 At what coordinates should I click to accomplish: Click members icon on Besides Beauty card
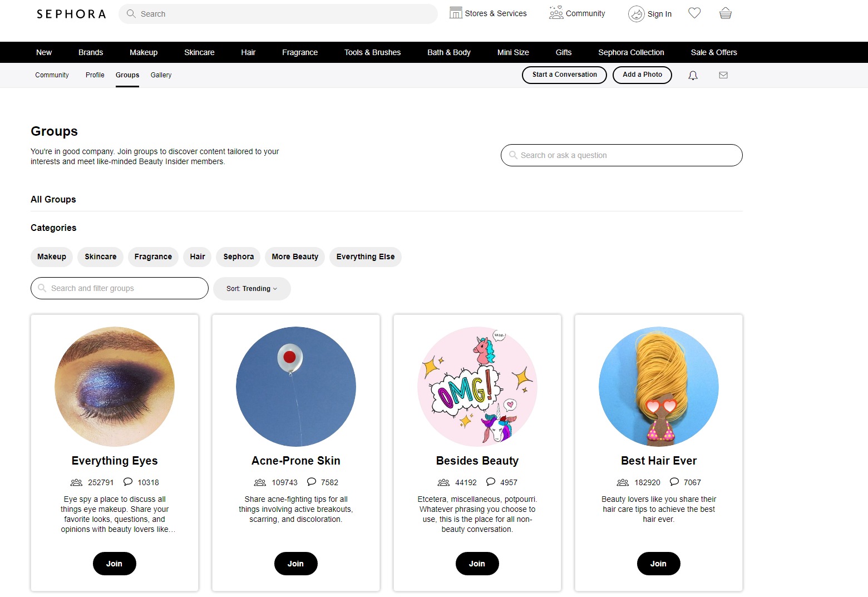(x=443, y=482)
